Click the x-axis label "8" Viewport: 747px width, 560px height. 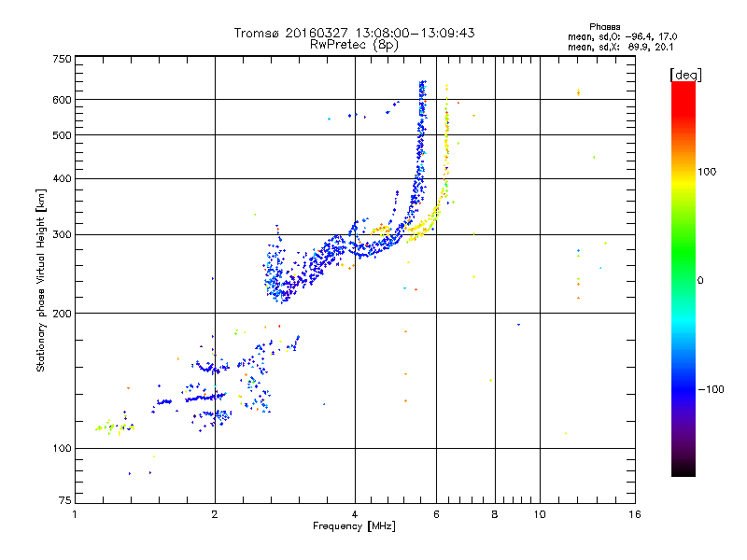point(495,514)
